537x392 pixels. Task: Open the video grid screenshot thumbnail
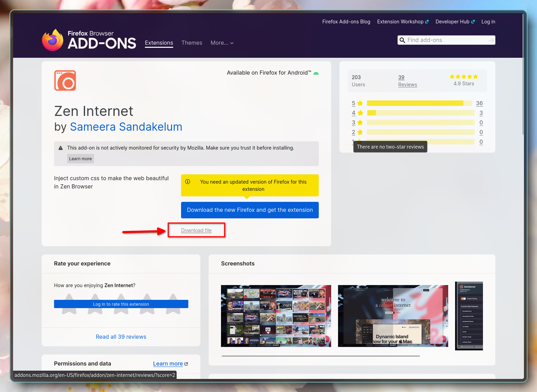tap(276, 316)
